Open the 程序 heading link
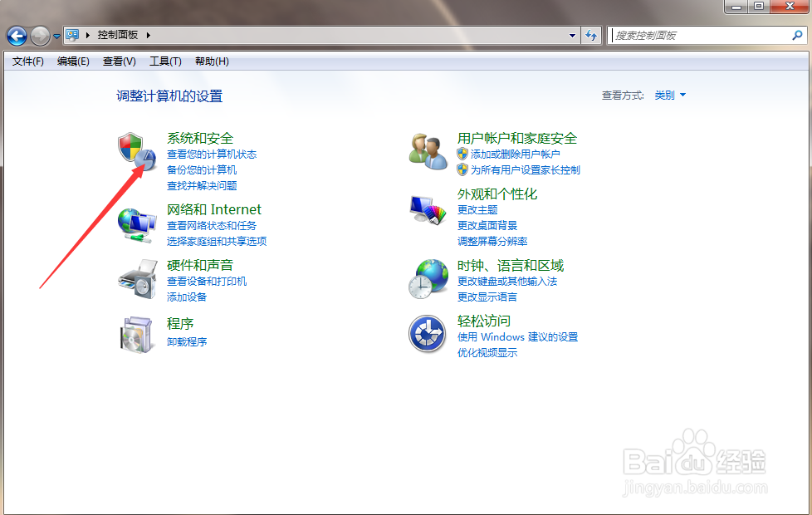The image size is (812, 515). coord(180,324)
